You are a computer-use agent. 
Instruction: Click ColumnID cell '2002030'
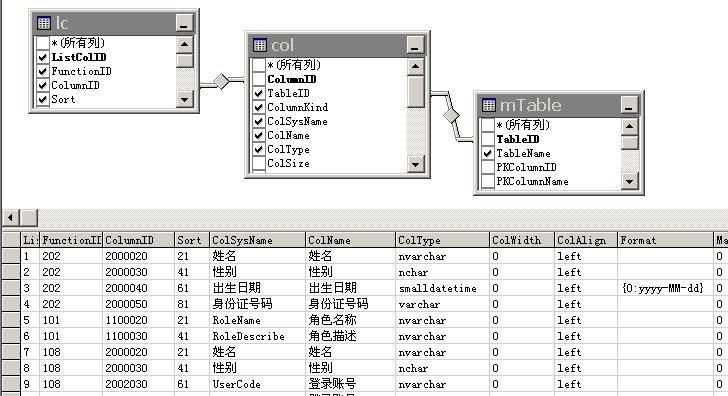138,384
